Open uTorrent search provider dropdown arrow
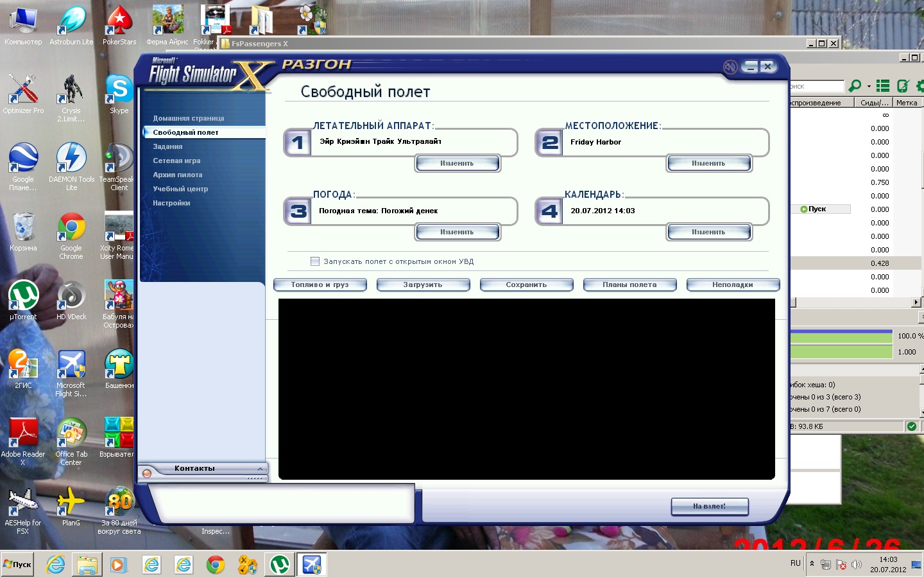This screenshot has height=578, width=924. point(869,86)
